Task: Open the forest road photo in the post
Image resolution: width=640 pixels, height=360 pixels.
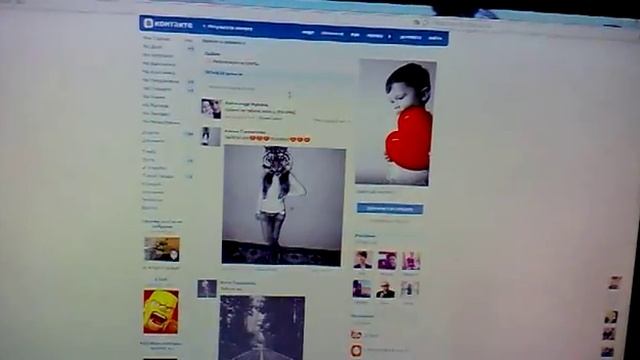Action: 262,328
